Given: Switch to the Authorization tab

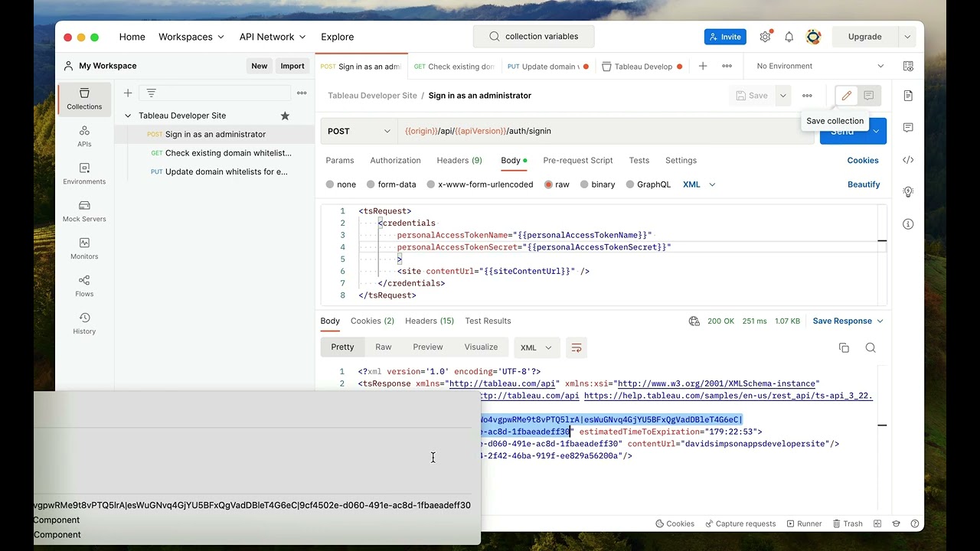Looking at the screenshot, I should pyautogui.click(x=395, y=161).
